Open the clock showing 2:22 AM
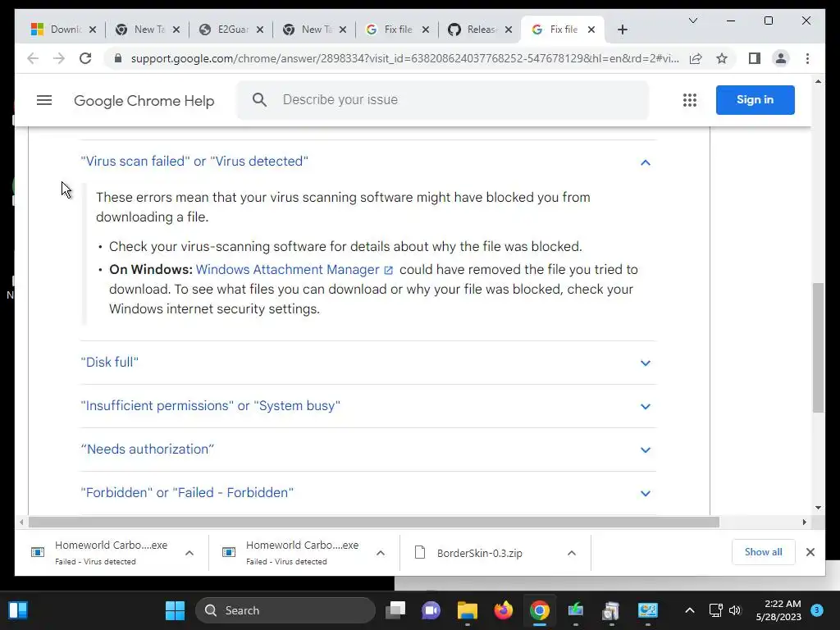Screen dimensions: 840x630 [x=778, y=610]
